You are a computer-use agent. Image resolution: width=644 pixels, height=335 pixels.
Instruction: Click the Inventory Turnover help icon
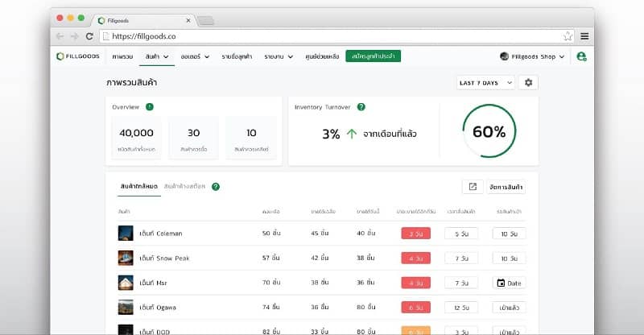tap(361, 107)
